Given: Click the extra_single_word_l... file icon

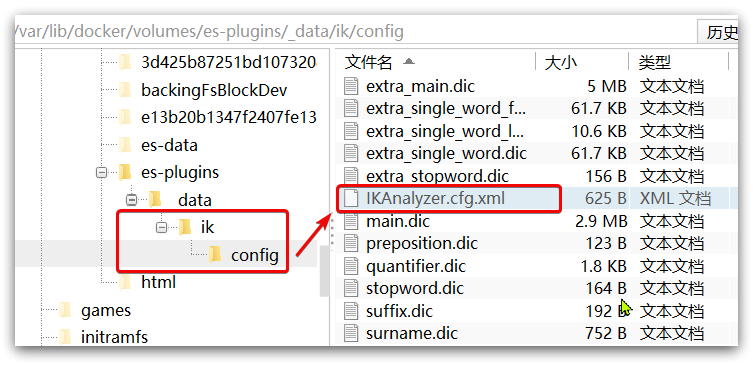Looking at the screenshot, I should click(352, 131).
